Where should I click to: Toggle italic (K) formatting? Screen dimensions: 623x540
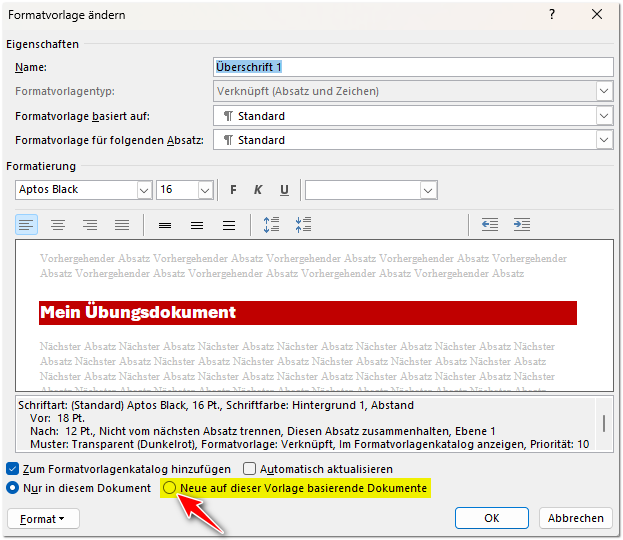click(x=258, y=190)
